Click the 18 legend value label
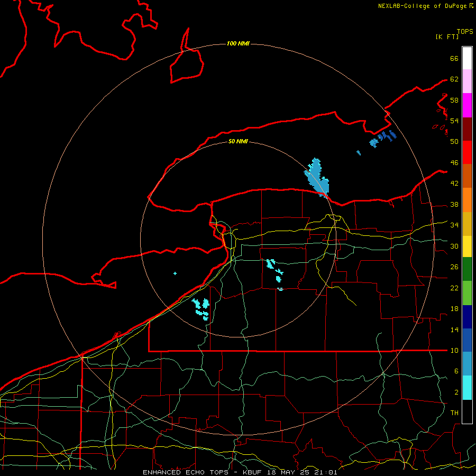Viewport: 476px width, 476px height. coord(454,309)
